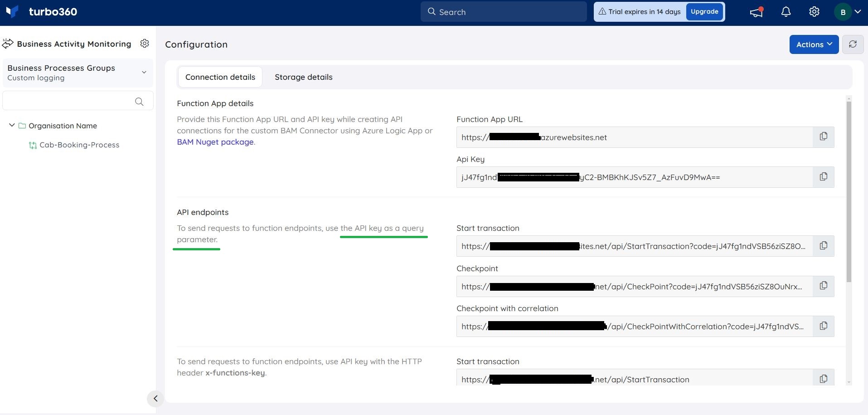Click the API endpoints heading
Viewport: 868px width, 415px height.
(x=203, y=212)
